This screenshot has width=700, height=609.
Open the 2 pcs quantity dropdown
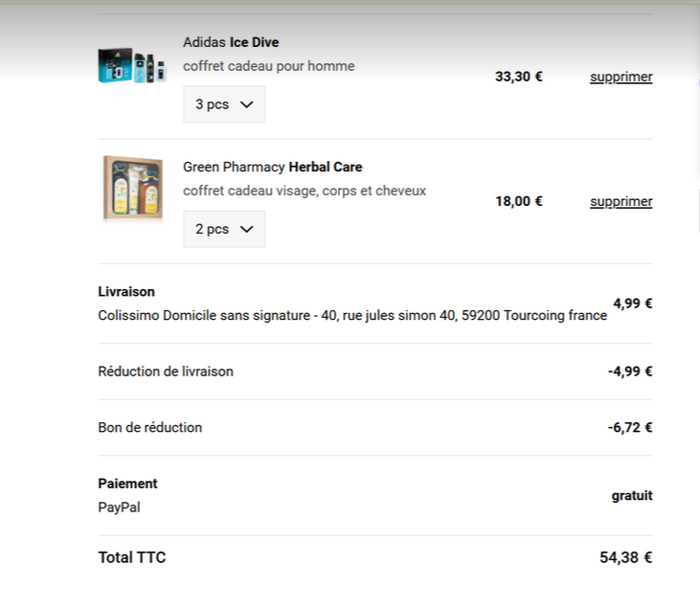point(224,229)
